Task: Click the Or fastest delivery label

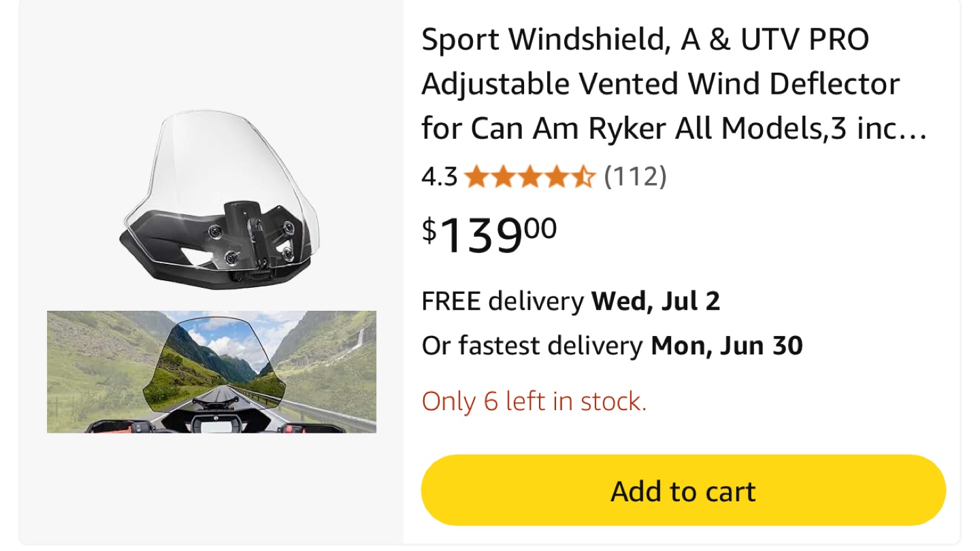Action: pos(532,346)
